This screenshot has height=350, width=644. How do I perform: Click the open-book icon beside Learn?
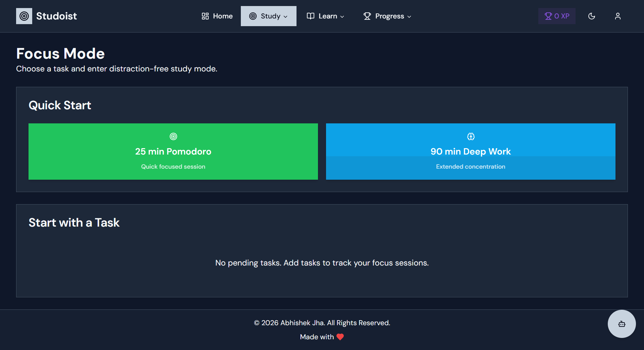[310, 16]
